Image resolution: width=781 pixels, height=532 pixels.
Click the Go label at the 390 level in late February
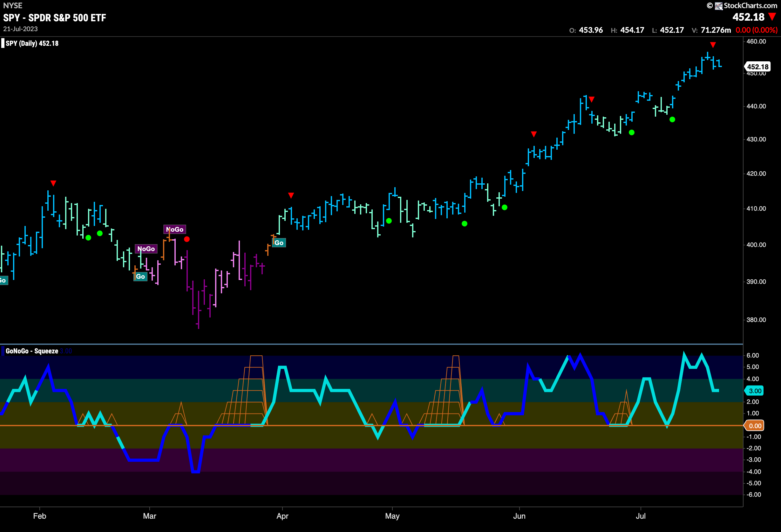coord(140,276)
